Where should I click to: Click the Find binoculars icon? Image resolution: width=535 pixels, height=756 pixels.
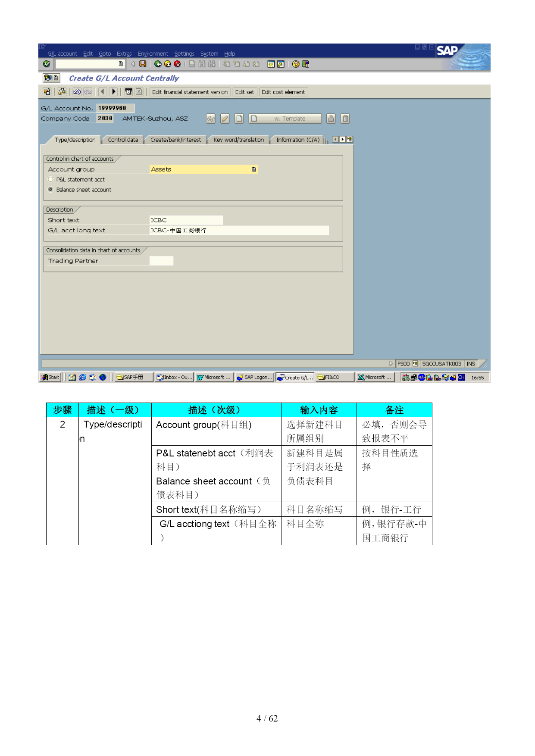point(202,64)
